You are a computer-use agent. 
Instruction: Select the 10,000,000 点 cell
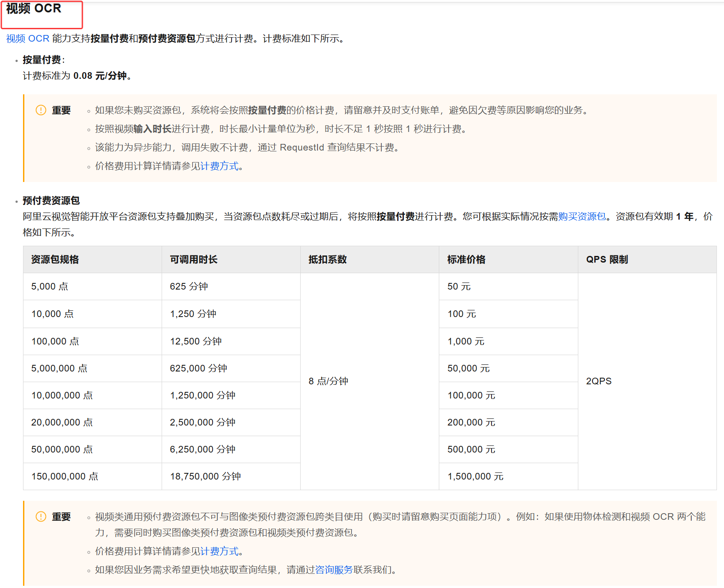pos(93,395)
